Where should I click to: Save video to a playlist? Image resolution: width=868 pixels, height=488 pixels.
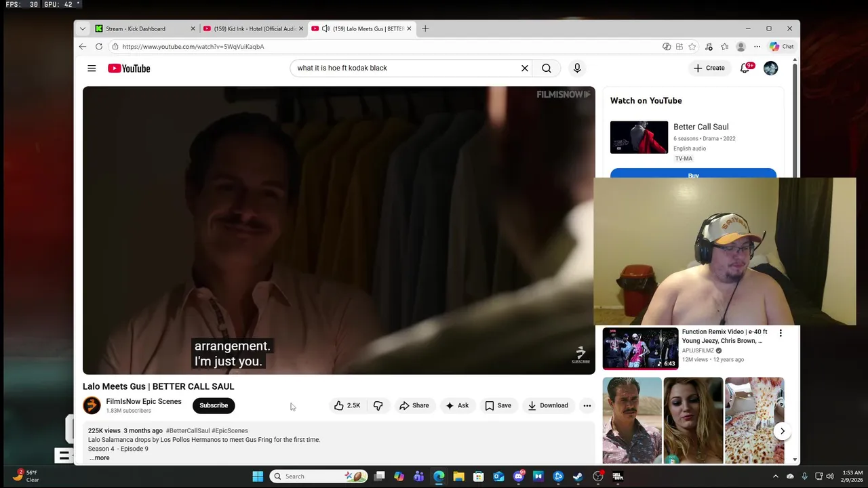[498, 405]
